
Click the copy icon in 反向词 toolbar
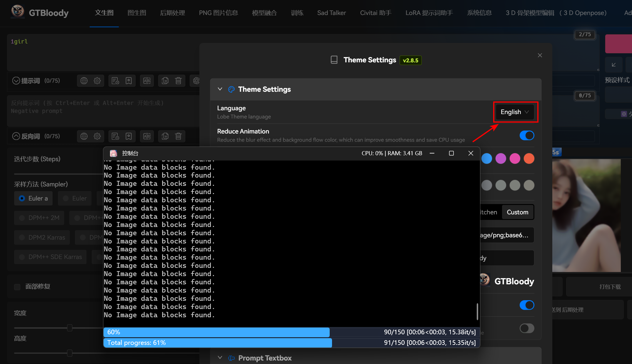(165, 136)
